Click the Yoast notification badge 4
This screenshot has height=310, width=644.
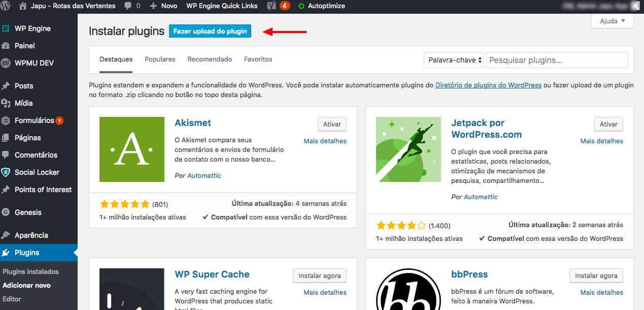(285, 6)
